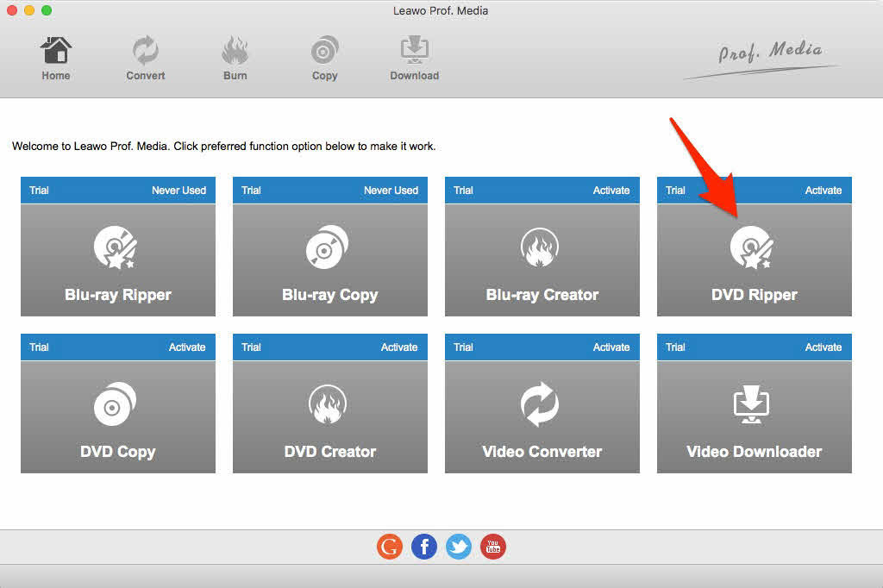The height and width of the screenshot is (588, 883).
Task: Click the Blu-ray Ripper disc icon
Action: [116, 247]
